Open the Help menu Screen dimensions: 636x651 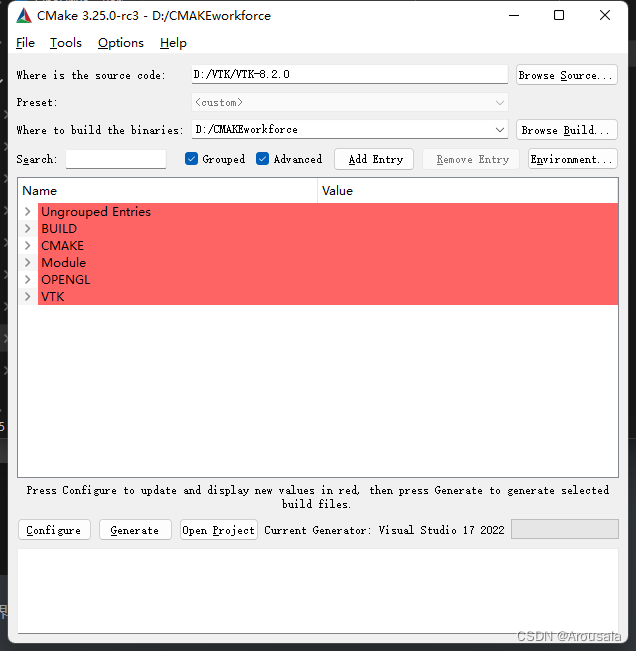[x=173, y=43]
